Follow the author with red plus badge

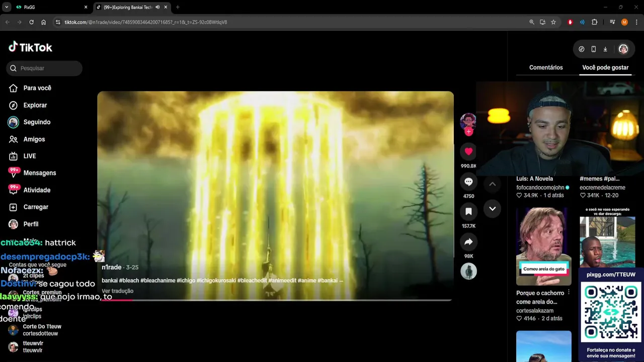468,132
